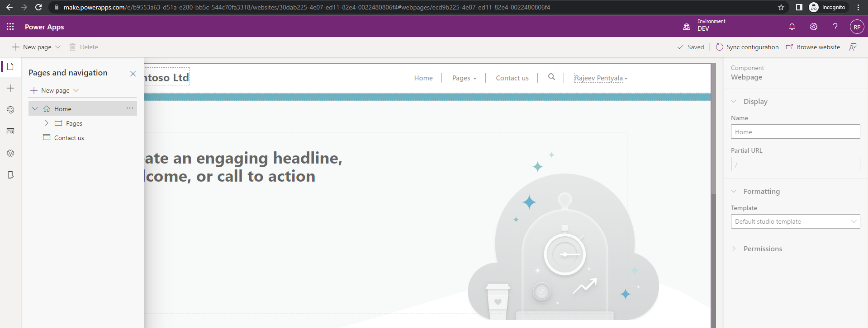Open the Components plus icon in sidebar
Image resolution: width=868 pixels, height=328 pixels.
pos(10,88)
